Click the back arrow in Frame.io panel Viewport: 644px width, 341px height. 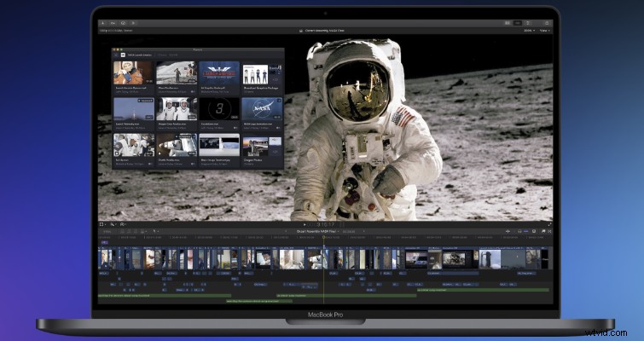(x=116, y=55)
